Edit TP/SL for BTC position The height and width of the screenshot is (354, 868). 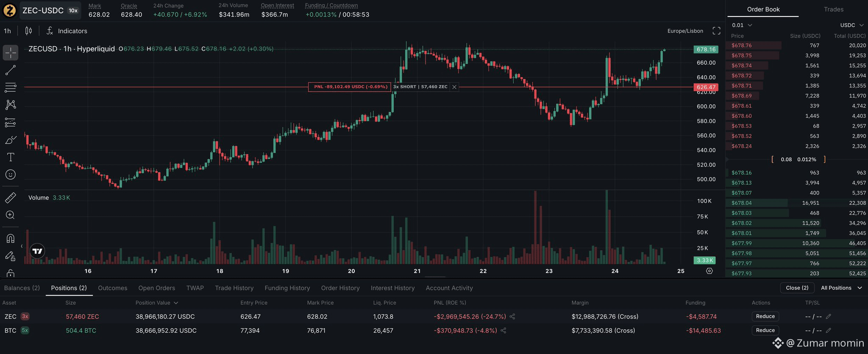point(829,330)
